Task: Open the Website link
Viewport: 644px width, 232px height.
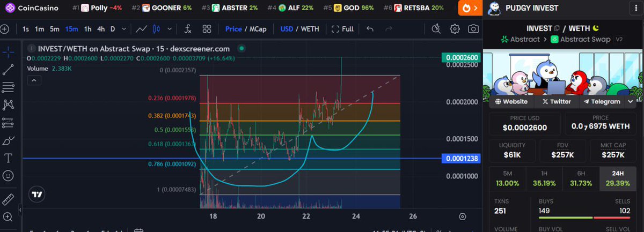Action: click(x=511, y=101)
